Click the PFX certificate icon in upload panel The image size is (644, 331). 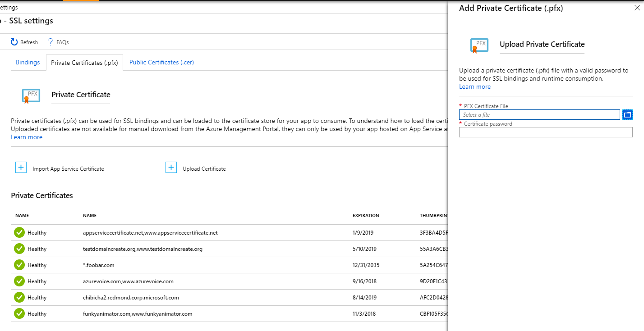click(479, 45)
